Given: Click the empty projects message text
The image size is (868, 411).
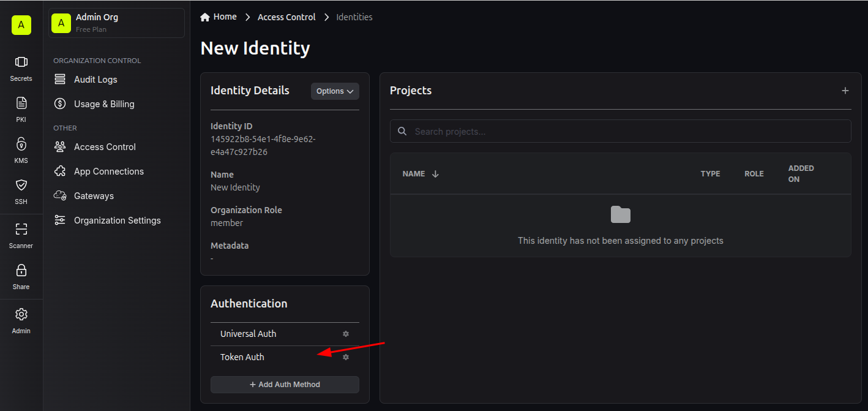Looking at the screenshot, I should tap(621, 241).
